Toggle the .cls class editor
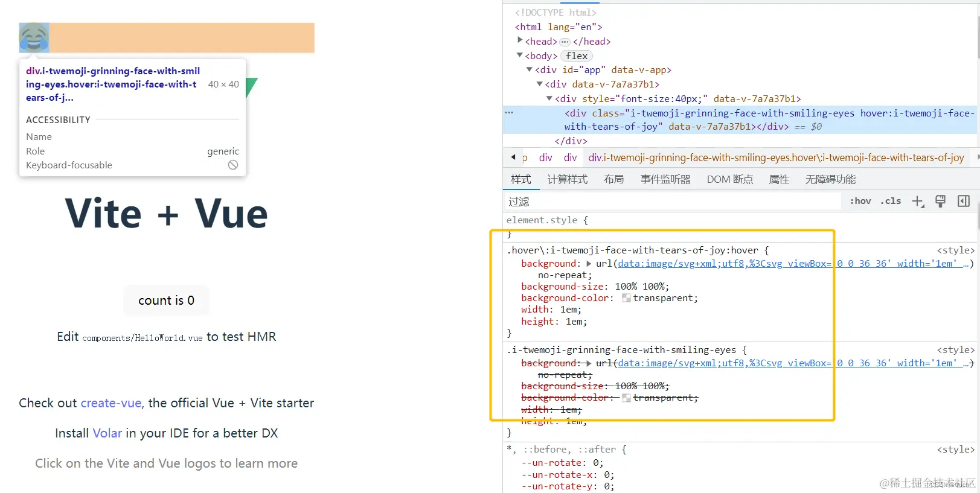This screenshot has width=980, height=493. 891,202
